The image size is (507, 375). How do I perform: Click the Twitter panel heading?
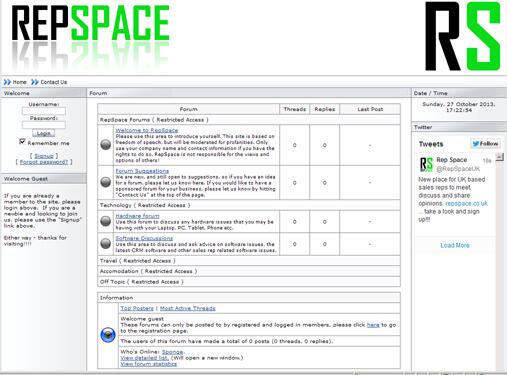pyautogui.click(x=459, y=127)
